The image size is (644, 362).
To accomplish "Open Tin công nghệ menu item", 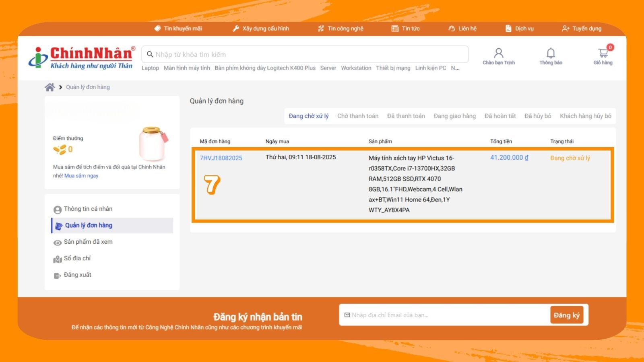I will pos(345,29).
